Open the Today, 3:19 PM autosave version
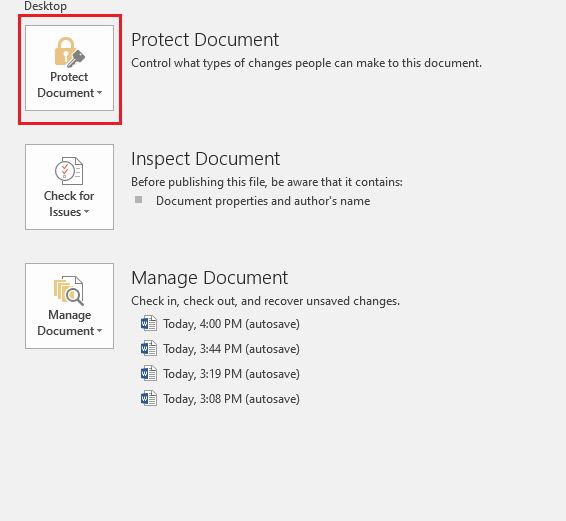This screenshot has height=521, width=566. point(231,374)
